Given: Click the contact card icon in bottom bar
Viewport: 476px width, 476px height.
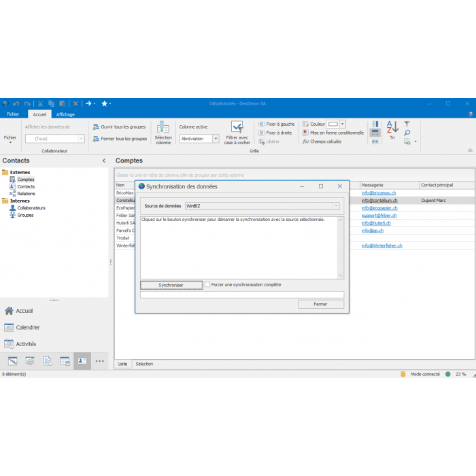Looking at the screenshot, I should (x=82, y=361).
